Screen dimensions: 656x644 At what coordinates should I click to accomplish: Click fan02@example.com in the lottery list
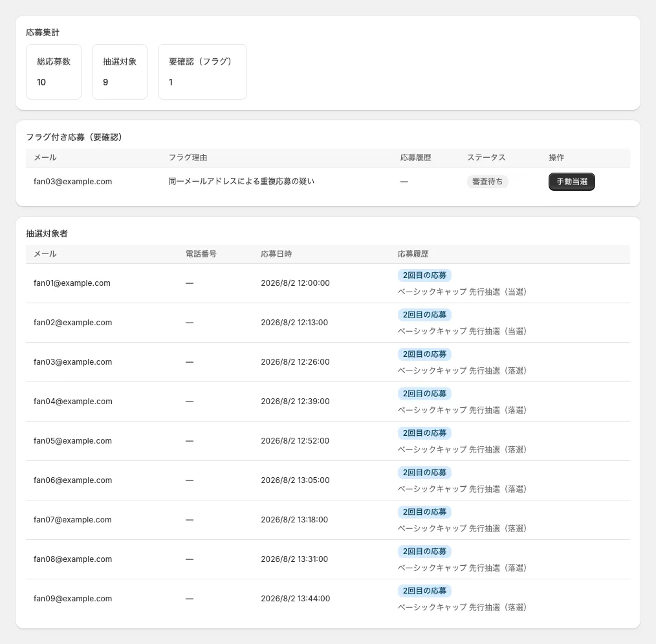tap(73, 323)
